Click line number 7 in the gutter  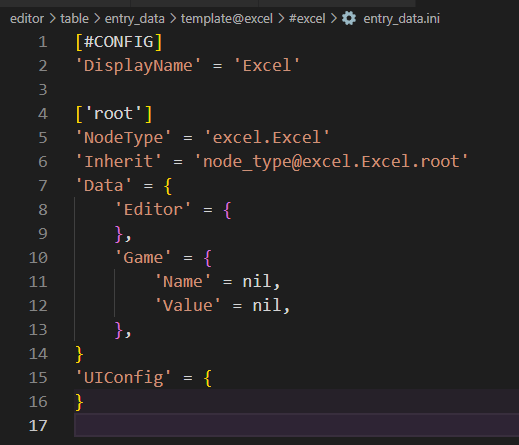click(x=43, y=186)
